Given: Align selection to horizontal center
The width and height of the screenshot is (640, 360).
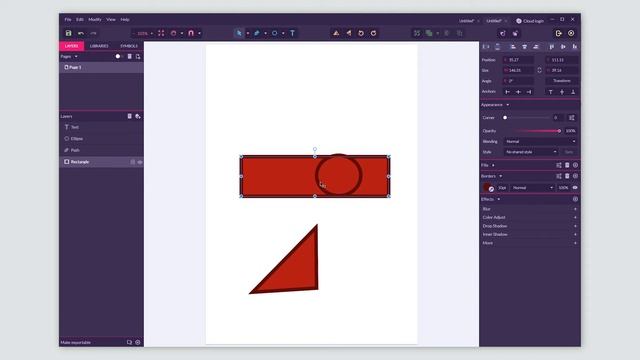Looking at the screenshot, I should (524, 47).
